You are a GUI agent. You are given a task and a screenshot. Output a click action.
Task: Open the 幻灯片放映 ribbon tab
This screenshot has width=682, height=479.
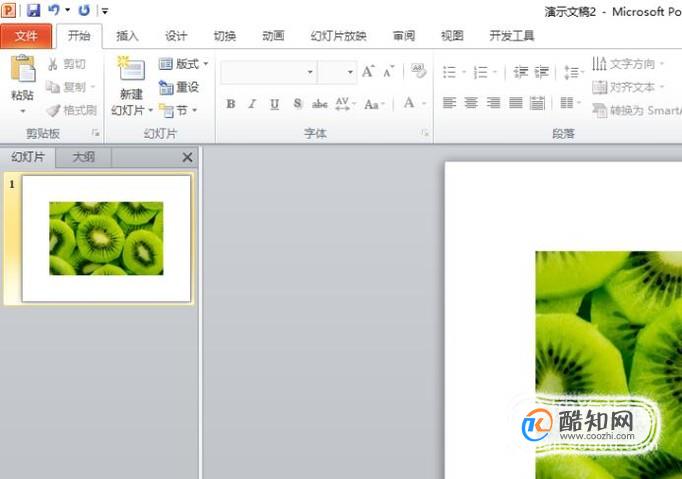click(338, 36)
